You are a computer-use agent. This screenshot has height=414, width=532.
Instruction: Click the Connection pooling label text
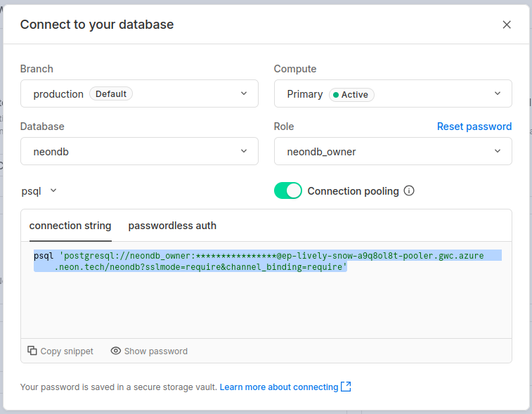click(353, 190)
